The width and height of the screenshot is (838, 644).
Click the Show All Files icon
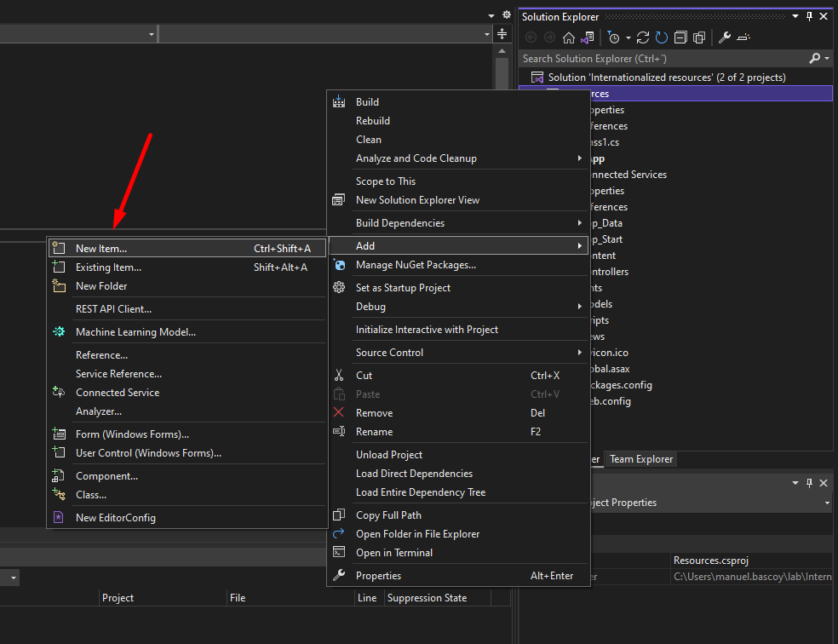point(699,37)
